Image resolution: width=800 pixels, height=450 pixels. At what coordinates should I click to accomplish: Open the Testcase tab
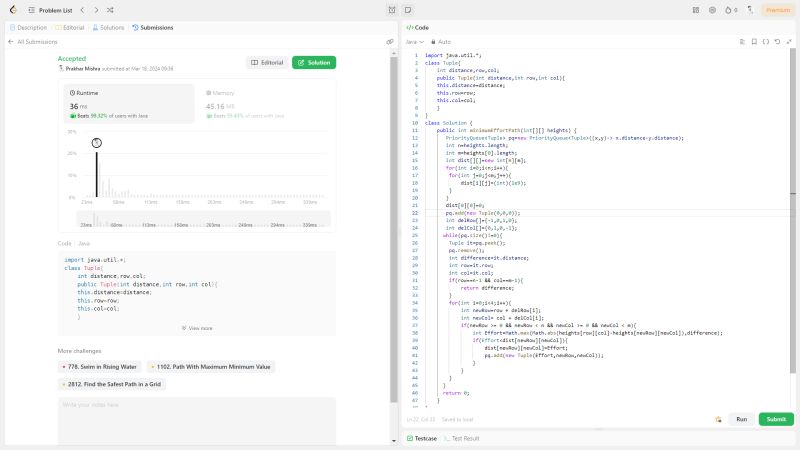tap(422, 438)
